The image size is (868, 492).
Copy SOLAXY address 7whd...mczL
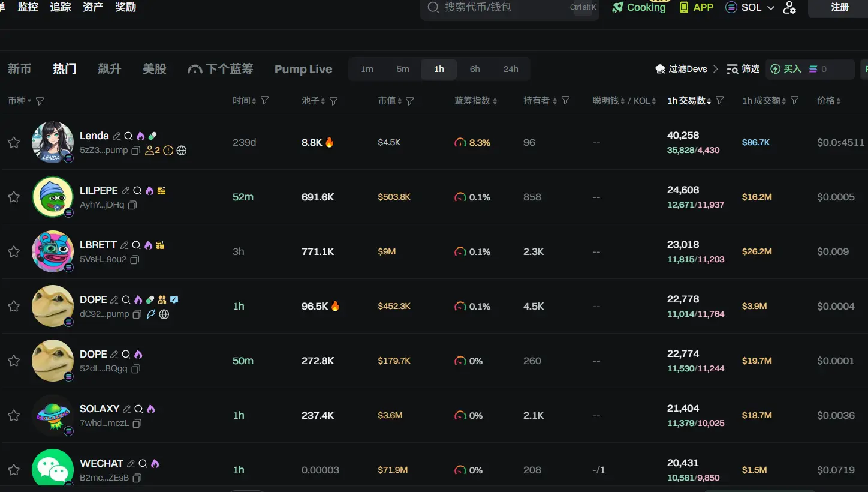pos(137,424)
